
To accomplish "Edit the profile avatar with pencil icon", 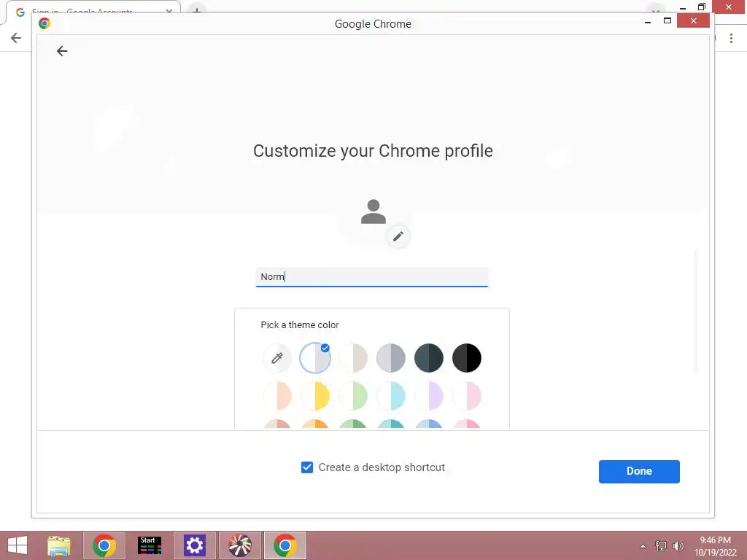I will pos(398,236).
